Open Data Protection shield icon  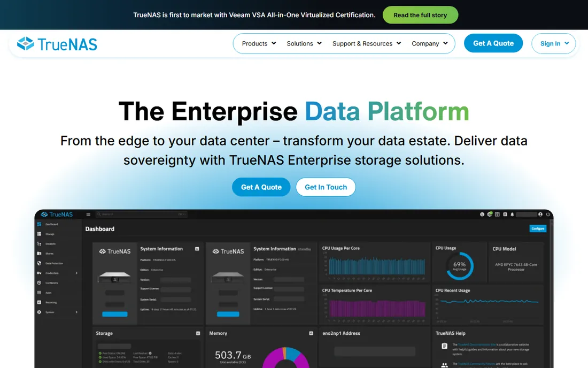pyautogui.click(x=39, y=263)
